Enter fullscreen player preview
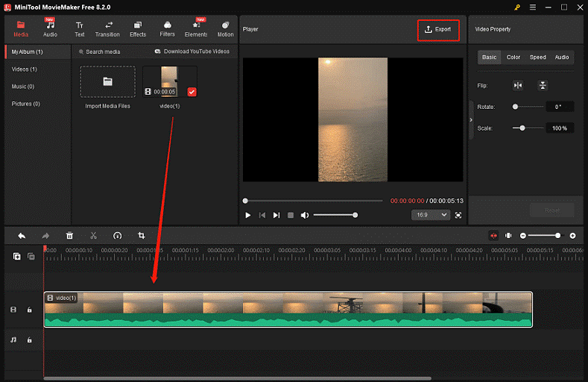Image resolution: width=588 pixels, height=382 pixels. coord(458,215)
